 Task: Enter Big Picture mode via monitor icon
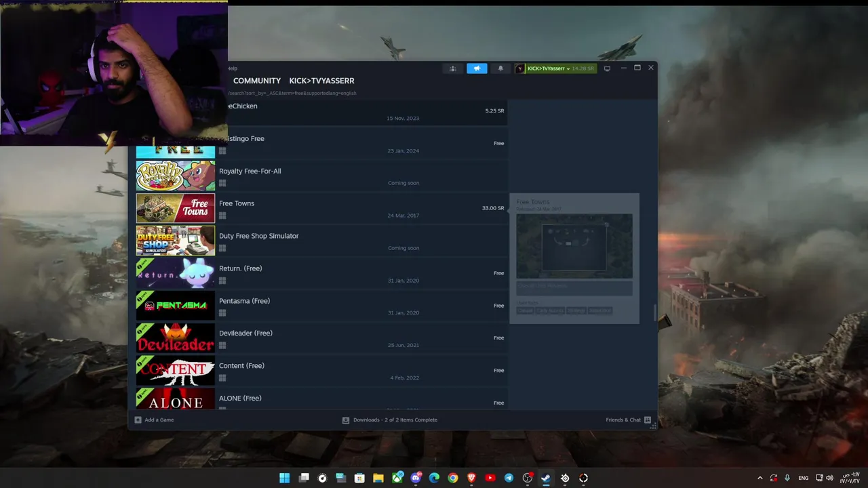pos(607,68)
